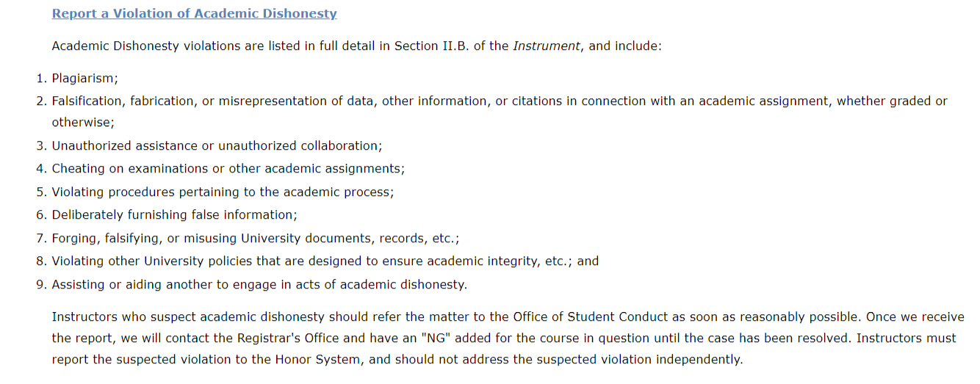Click the "Violating procedures pertaining to the academic process" item
The image size is (980, 384).
[x=223, y=192]
